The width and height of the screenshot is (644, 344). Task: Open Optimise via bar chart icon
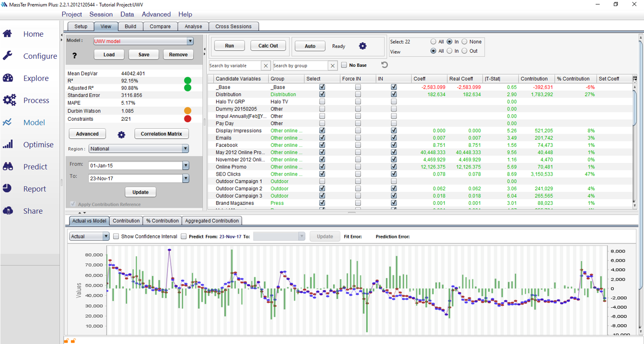8,144
